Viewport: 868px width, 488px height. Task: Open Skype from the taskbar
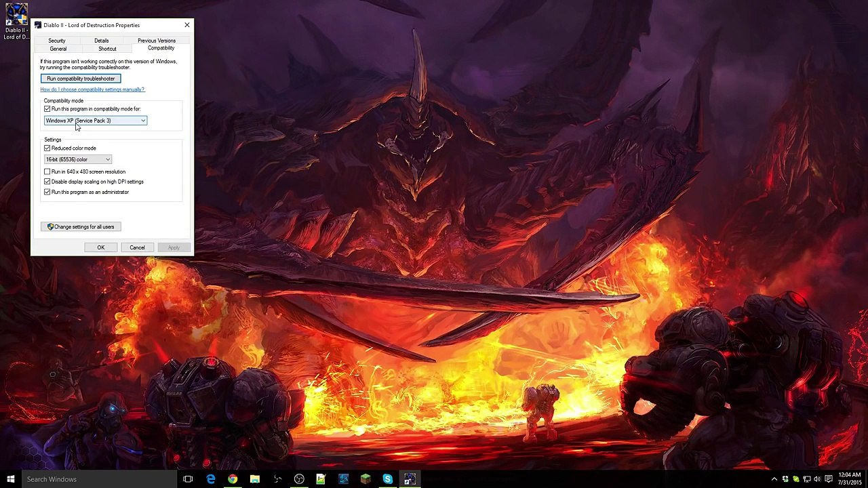point(387,479)
